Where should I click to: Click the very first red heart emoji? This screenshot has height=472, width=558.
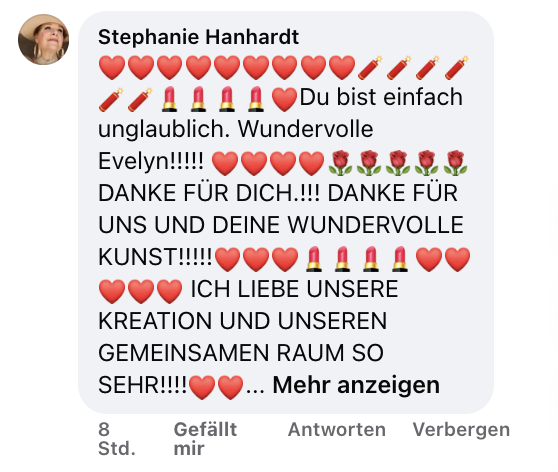click(112, 68)
